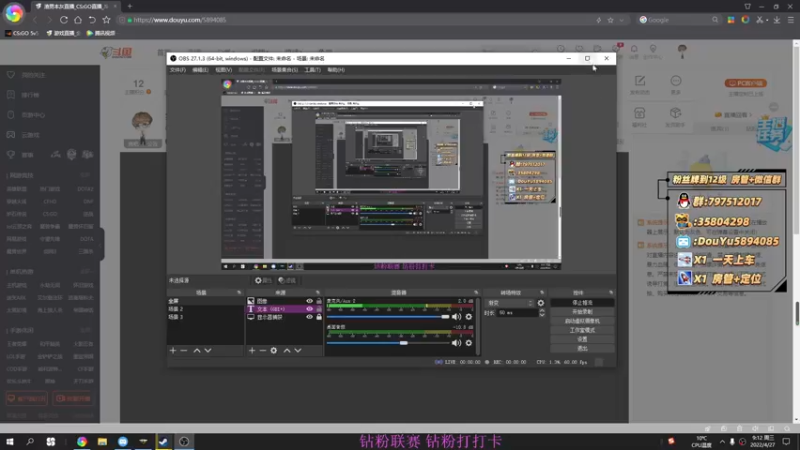Open Windows taskbar search

[30, 441]
